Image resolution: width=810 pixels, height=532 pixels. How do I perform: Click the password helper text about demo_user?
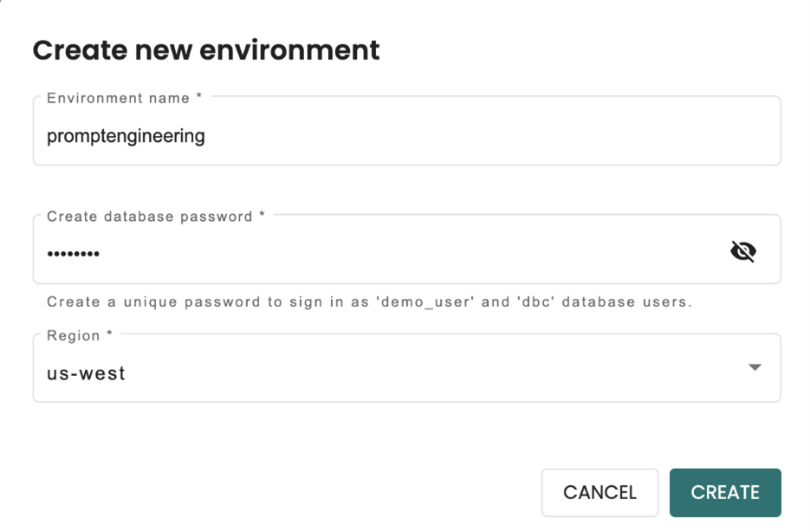[x=369, y=302]
